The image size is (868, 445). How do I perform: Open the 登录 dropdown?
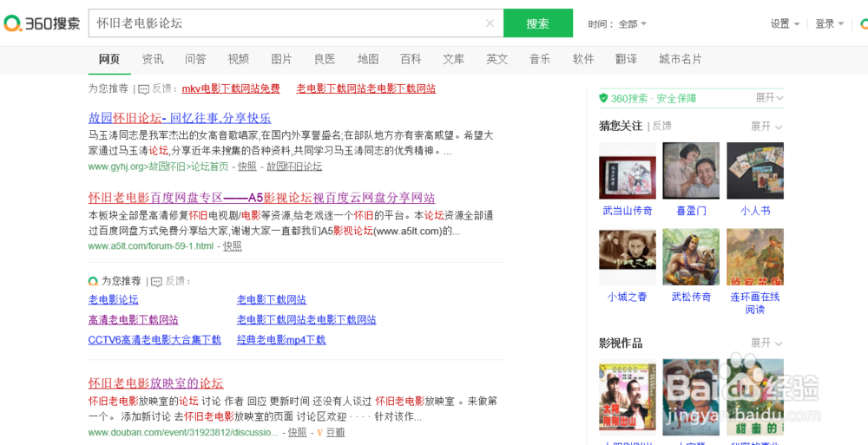pos(829,23)
